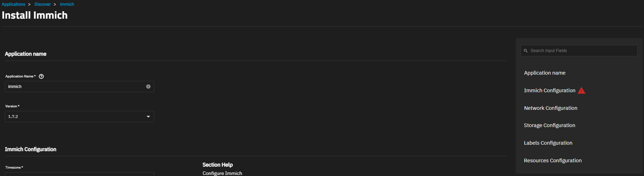Screen dimensions: 644x176
Task: Click the red warning icon beside Immich Configuration
Action: pos(581,90)
